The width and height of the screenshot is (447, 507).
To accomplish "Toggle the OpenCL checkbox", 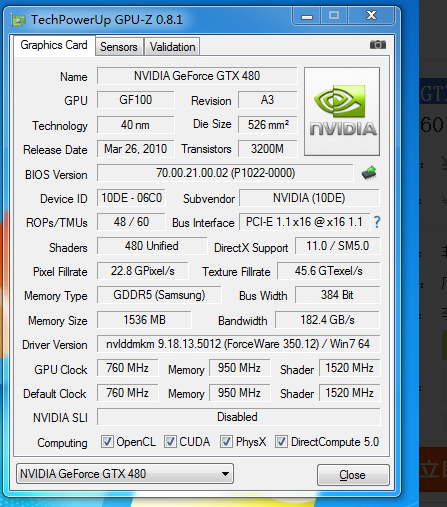I will (107, 442).
